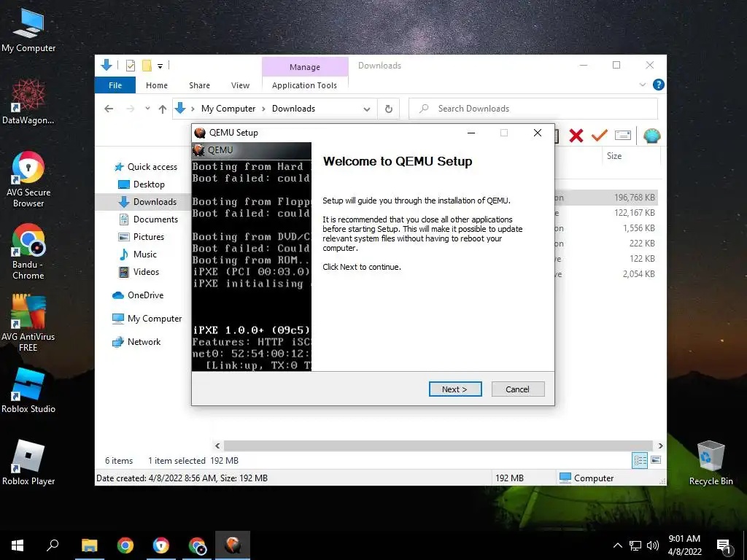Go up one folder level
747x560 pixels.
pos(163,109)
